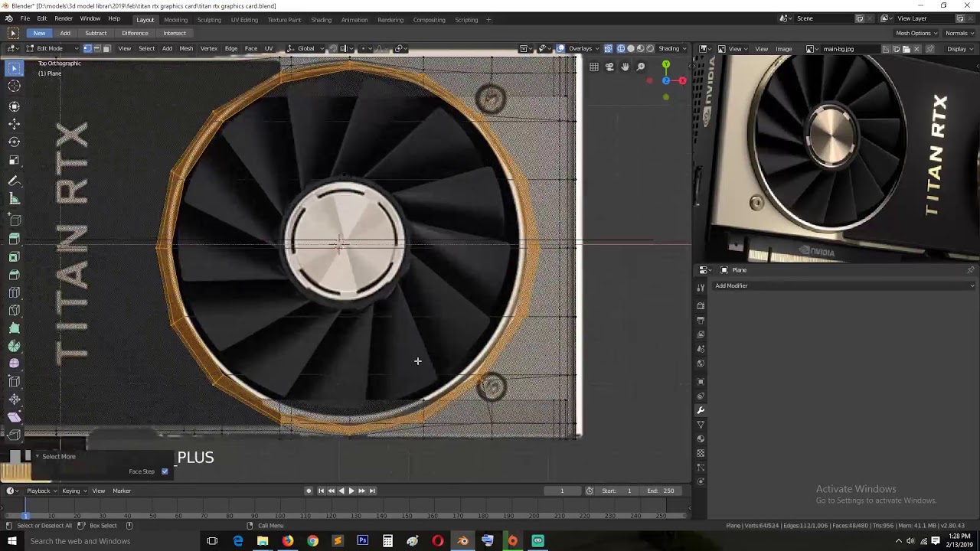Switch to the Modeling workspace tab

click(x=175, y=19)
